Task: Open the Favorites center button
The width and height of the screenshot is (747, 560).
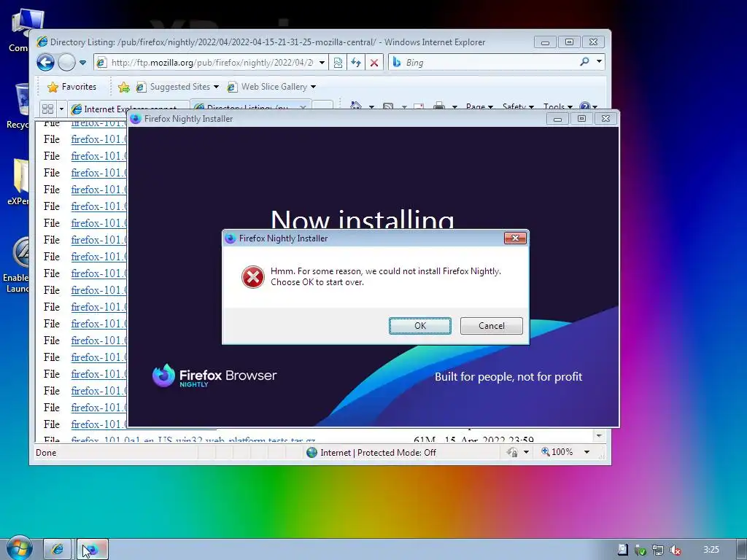Action: pos(72,87)
